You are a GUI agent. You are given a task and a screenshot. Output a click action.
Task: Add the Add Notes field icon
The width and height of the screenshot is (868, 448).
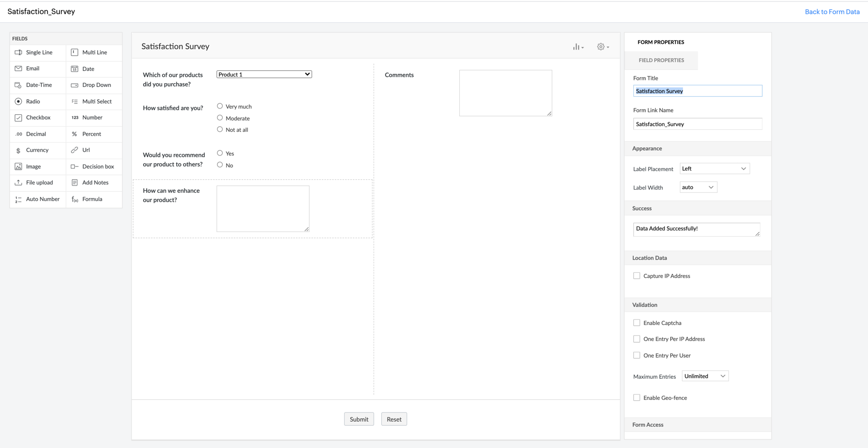pos(74,182)
